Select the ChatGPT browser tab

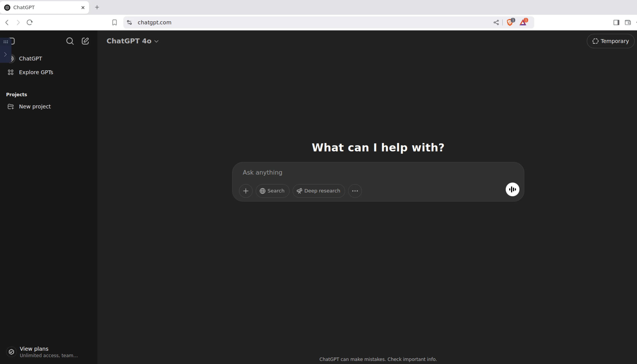45,7
